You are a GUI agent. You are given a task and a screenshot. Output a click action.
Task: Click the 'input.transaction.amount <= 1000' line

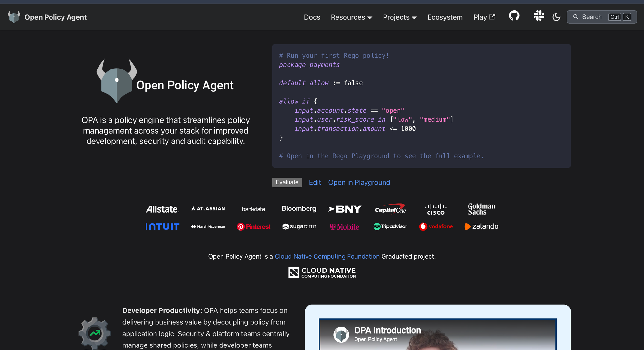click(355, 129)
